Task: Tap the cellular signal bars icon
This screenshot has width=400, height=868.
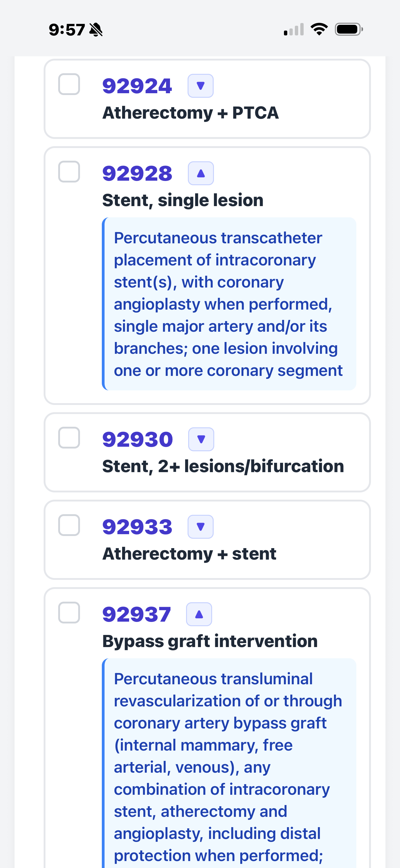Action: click(294, 29)
